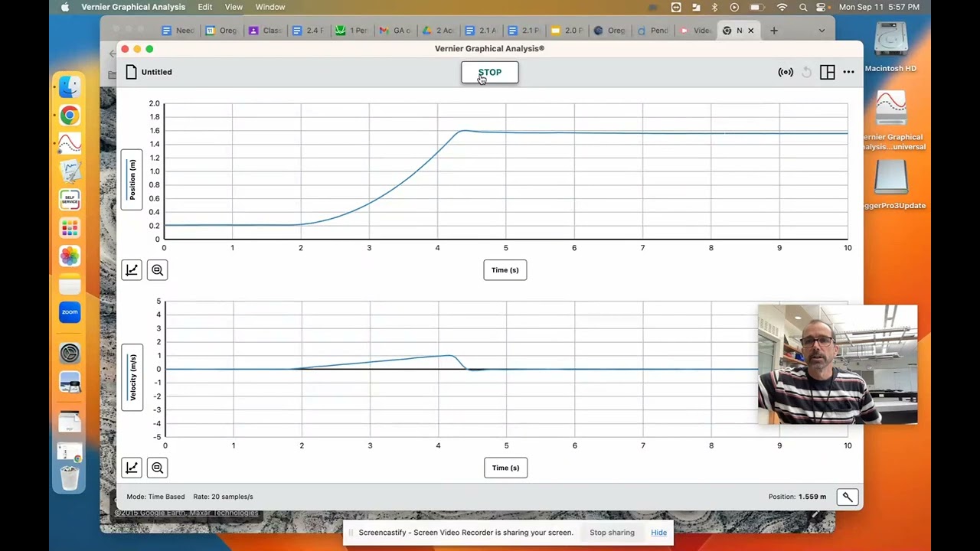Open Zoom from the Dock
Viewport: 980px width, 551px height.
point(70,311)
